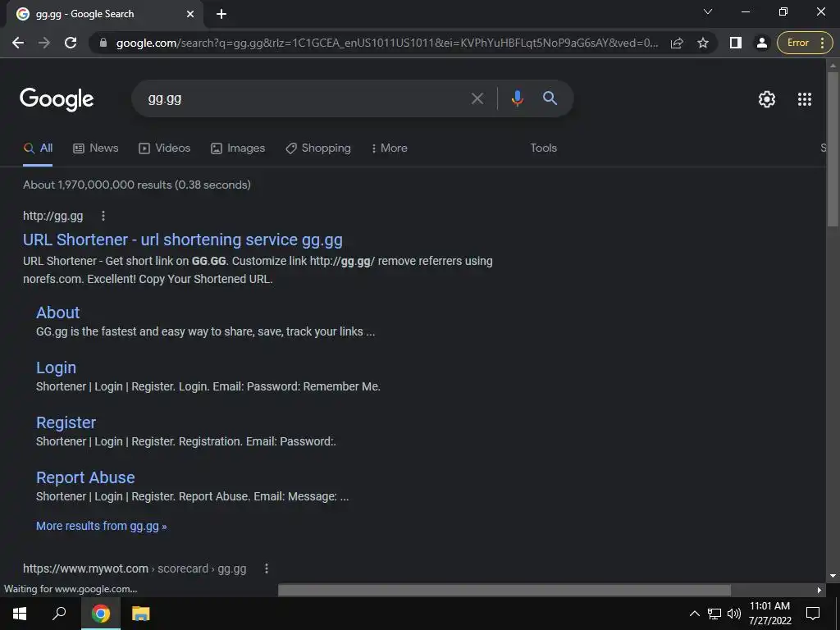Open the network status tray icon
Image resolution: width=840 pixels, height=630 pixels.
[x=714, y=614]
